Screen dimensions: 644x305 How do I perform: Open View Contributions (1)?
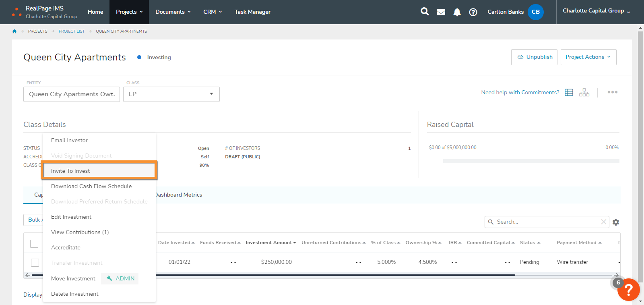(x=99, y=232)
